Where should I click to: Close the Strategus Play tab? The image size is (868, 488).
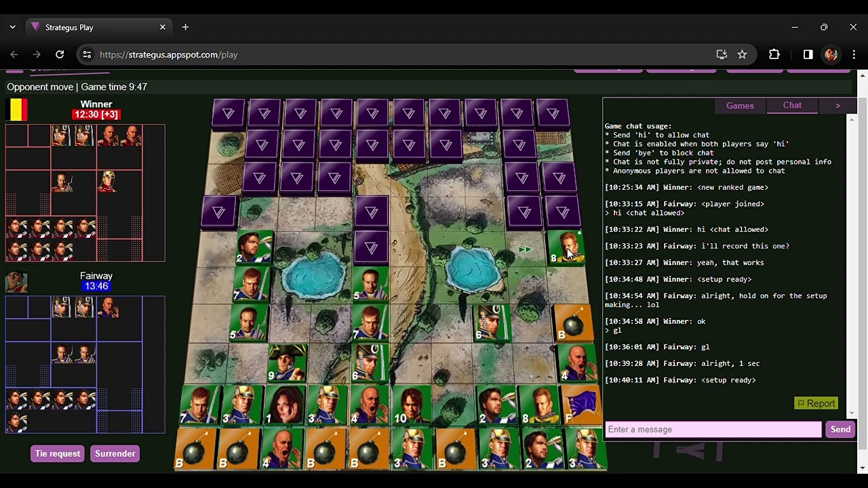click(163, 27)
